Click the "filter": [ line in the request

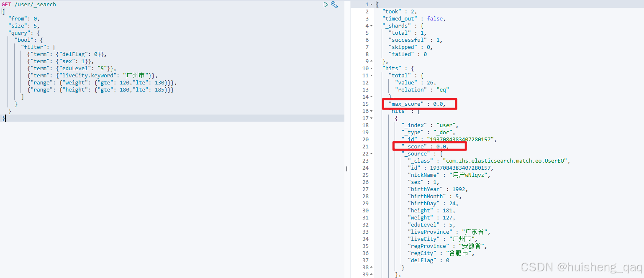coord(38,47)
